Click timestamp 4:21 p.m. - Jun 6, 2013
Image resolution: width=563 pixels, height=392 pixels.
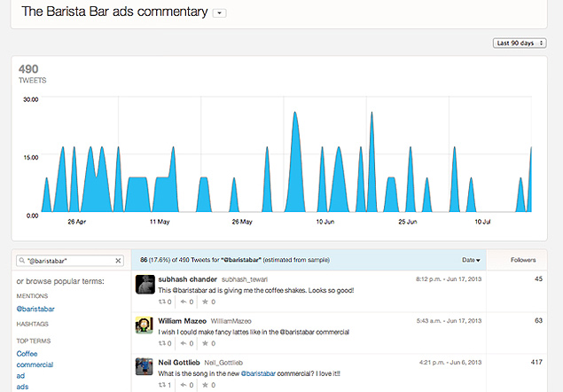450,363
